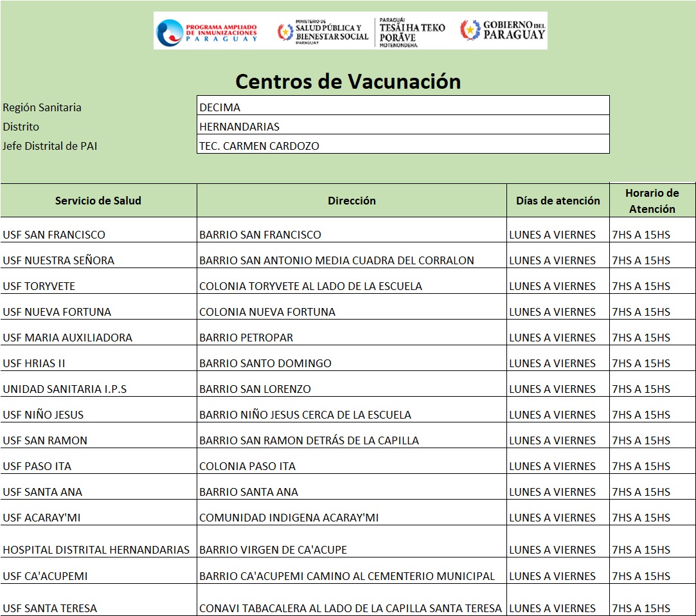
Task: Select the COMUNIDAD INDIGENA ACARAY'MI address
Action: 289,518
